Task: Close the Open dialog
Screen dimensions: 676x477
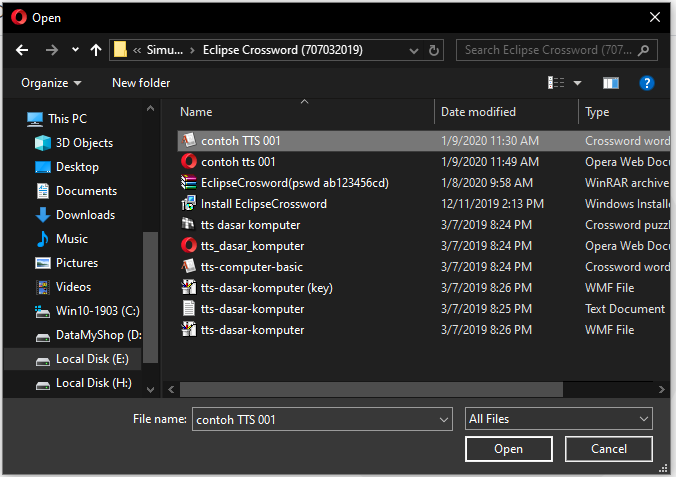Action: click(655, 17)
